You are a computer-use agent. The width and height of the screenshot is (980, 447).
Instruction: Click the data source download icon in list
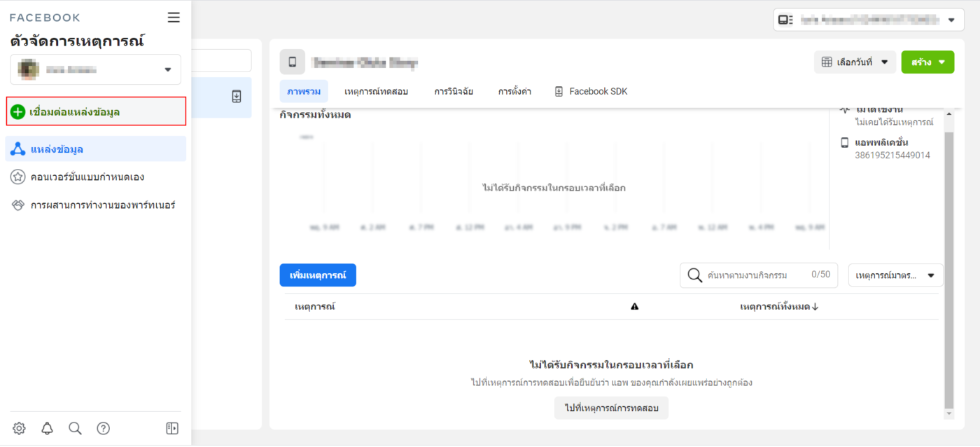pos(237,97)
